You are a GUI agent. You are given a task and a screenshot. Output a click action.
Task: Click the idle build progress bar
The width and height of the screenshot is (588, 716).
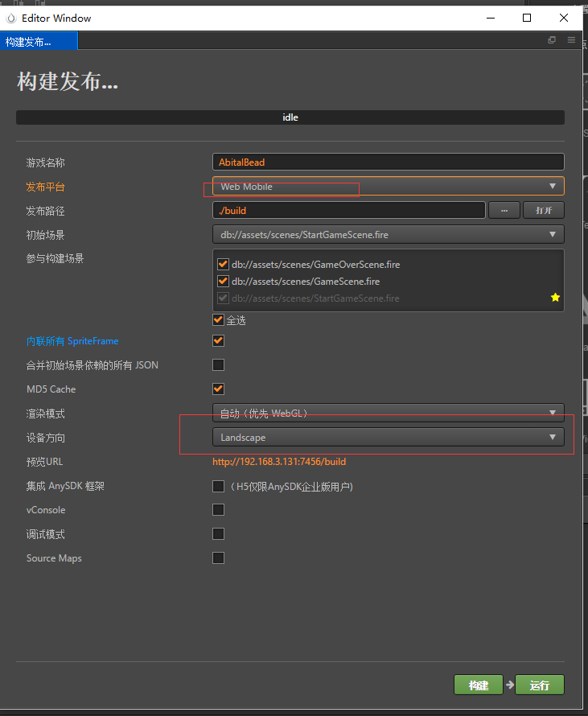point(290,117)
